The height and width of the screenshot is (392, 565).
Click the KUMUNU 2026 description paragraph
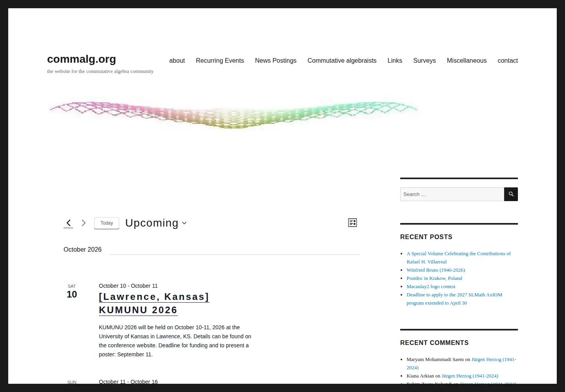175,341
